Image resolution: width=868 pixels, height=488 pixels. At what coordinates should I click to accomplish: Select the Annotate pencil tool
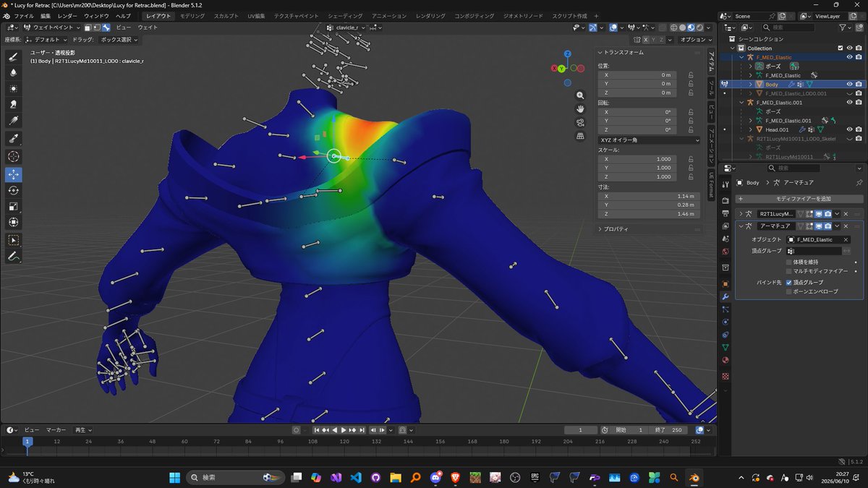[x=14, y=256]
